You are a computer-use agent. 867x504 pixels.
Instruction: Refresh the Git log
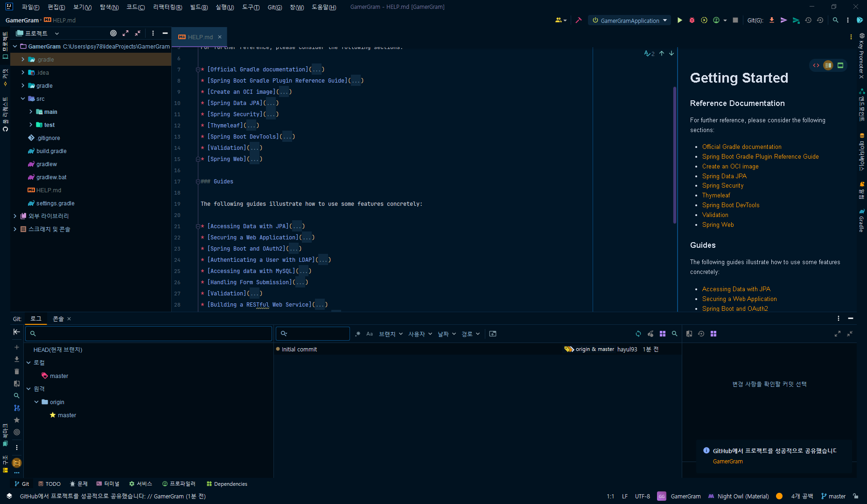point(638,334)
